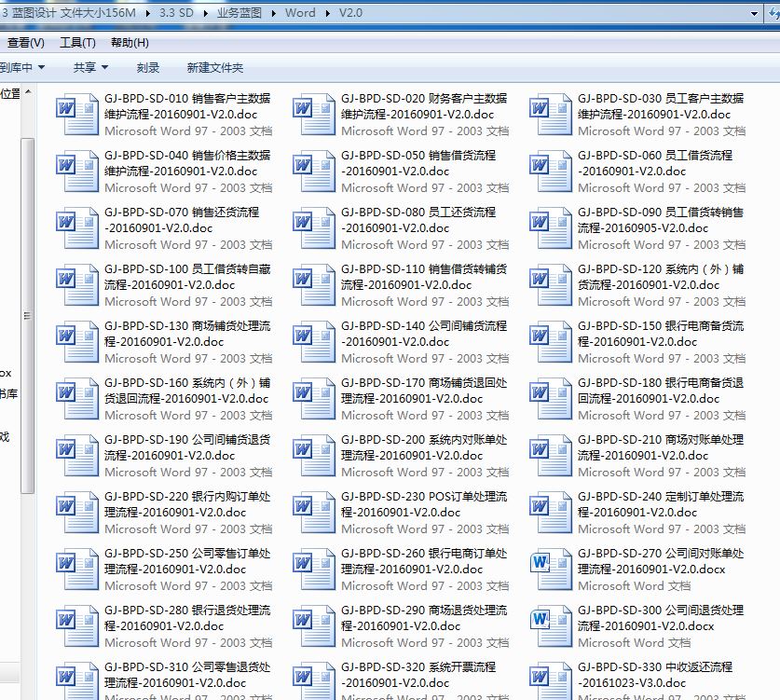
Task: Select file name GJ-BPD-SD-220 银行内购订单处理
Action: point(187,504)
